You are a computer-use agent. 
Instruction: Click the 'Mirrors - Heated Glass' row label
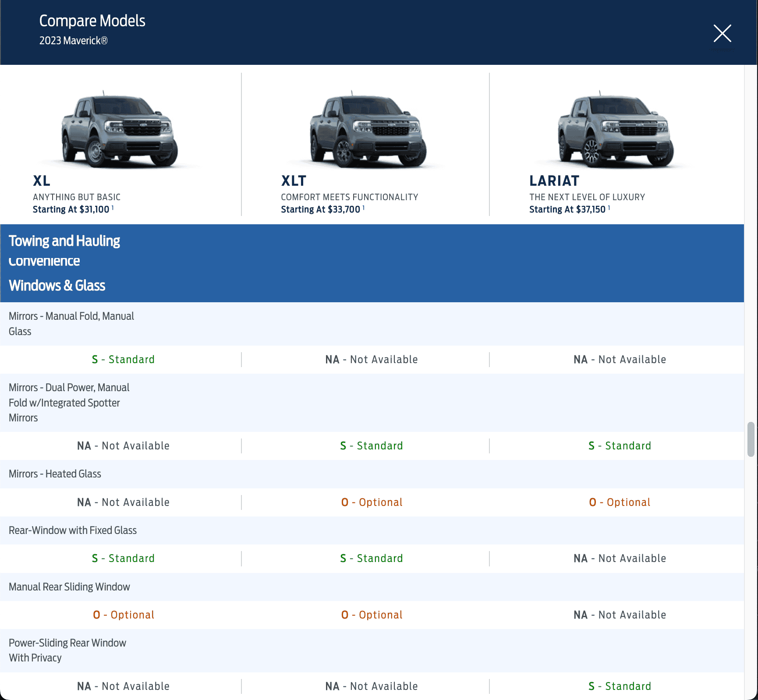tap(55, 474)
